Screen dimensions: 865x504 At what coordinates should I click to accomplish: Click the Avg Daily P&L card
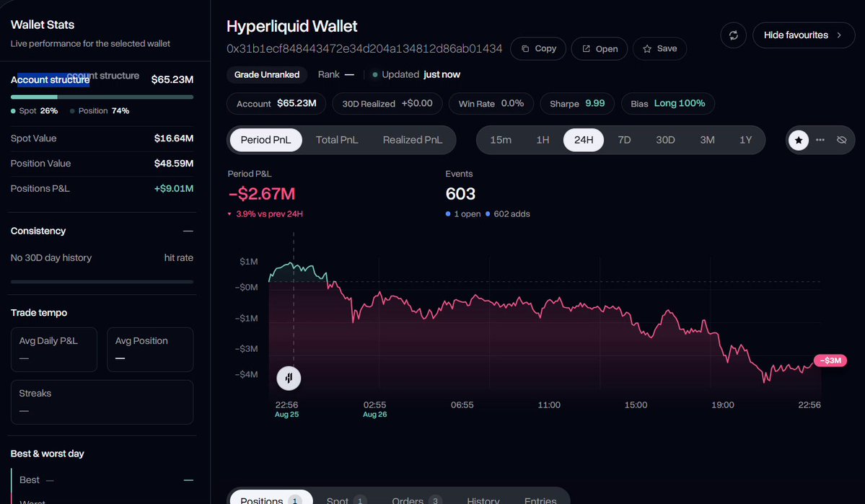[x=54, y=350]
